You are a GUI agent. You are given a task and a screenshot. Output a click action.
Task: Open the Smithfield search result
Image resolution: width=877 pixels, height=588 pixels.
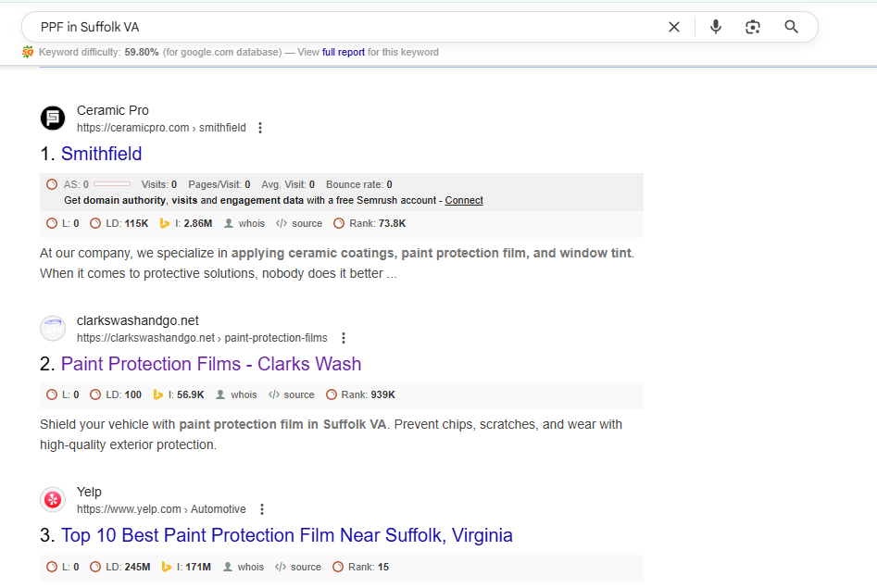101,154
